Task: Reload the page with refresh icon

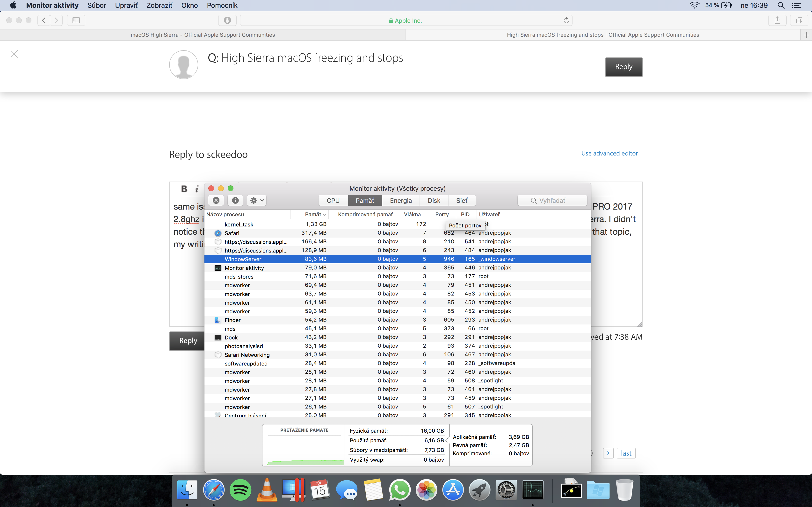Action: [566, 21]
